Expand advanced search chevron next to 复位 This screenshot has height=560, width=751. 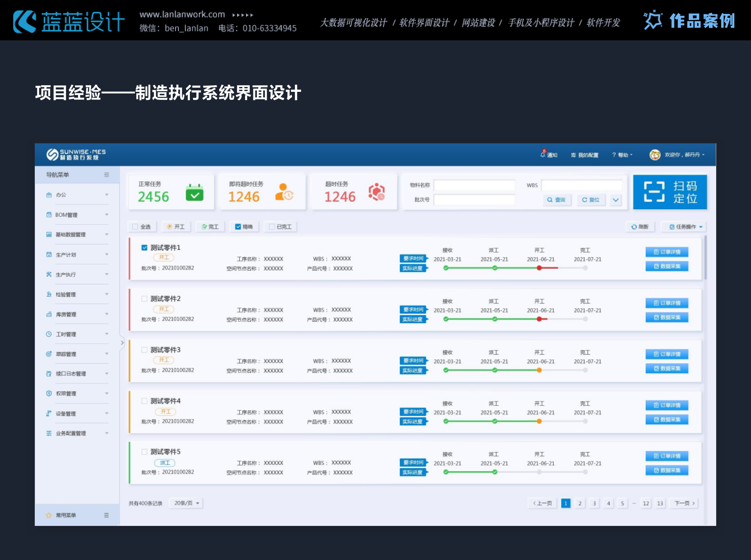point(616,200)
